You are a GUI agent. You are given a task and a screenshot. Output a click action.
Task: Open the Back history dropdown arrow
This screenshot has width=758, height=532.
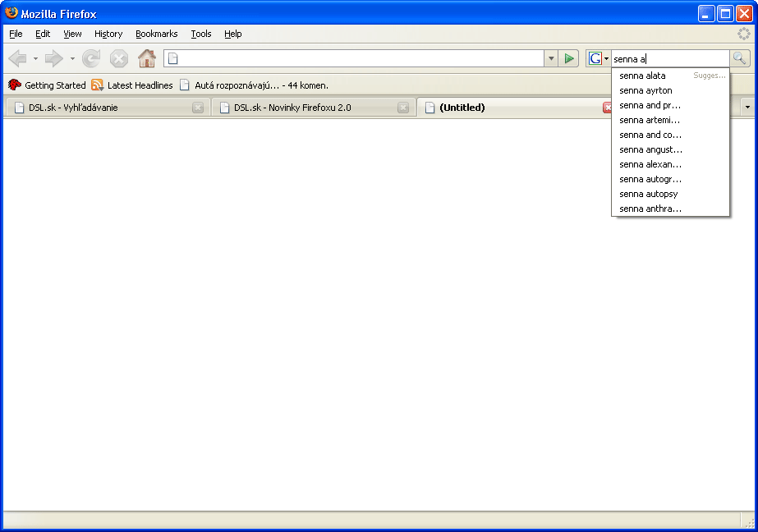[35, 59]
